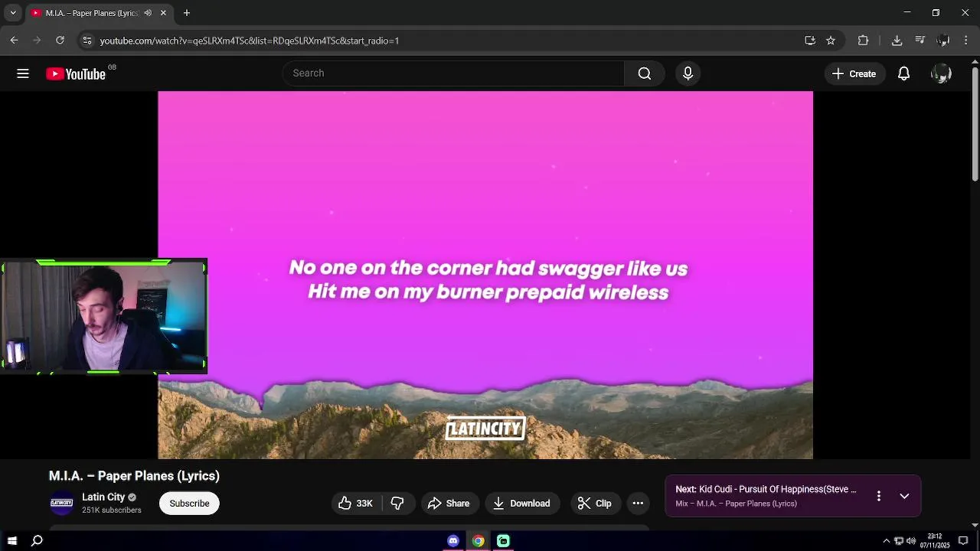Open the green taskbar app icon

[503, 541]
